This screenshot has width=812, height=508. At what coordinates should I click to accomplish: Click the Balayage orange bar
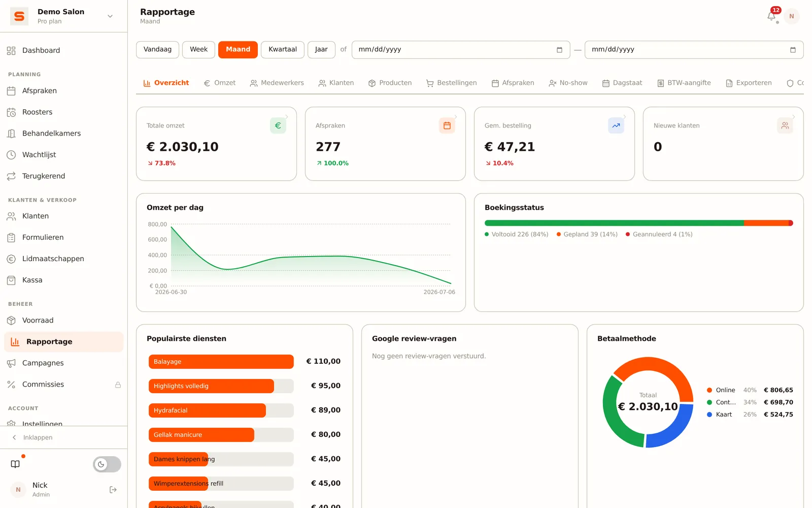pos(221,362)
